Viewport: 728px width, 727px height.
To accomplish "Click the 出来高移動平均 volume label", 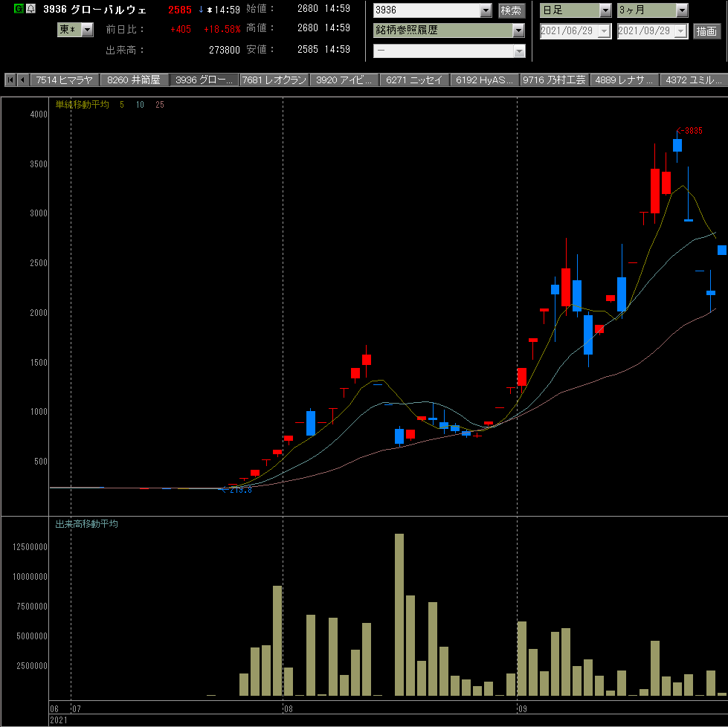I will click(86, 523).
